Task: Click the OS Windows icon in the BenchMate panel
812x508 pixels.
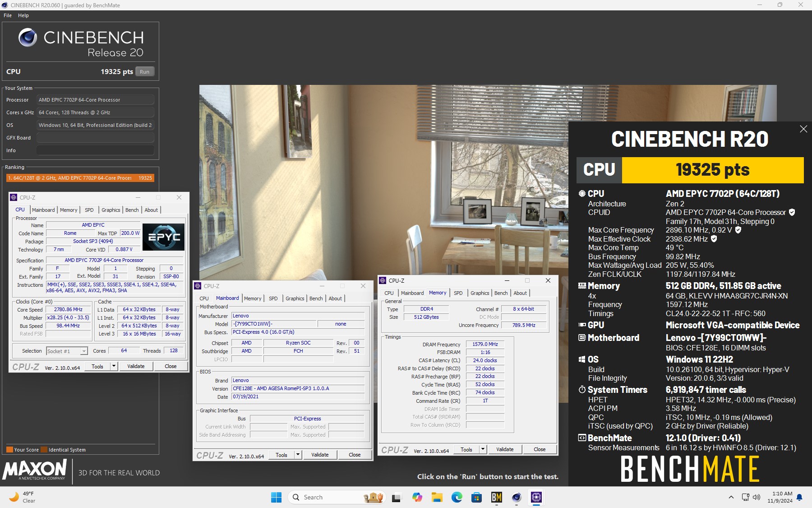Action: coord(582,359)
